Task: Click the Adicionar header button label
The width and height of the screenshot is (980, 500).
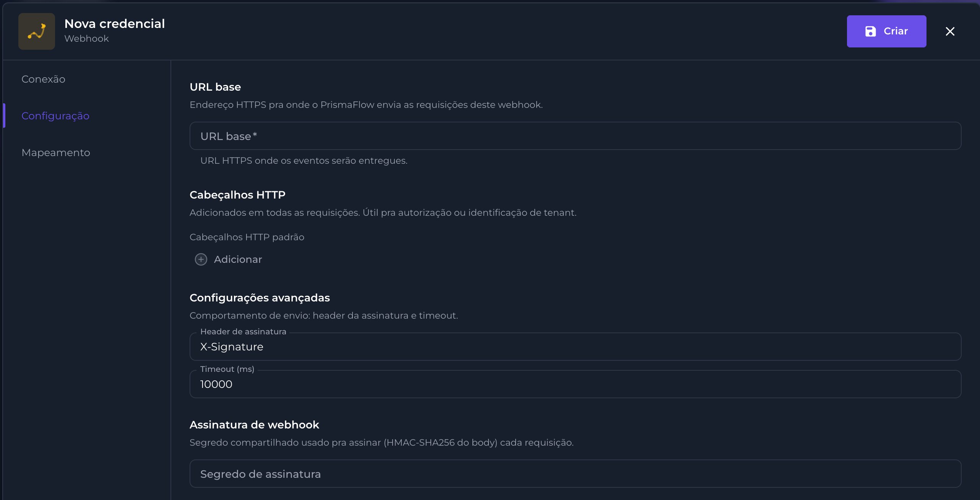Action: pyautogui.click(x=238, y=259)
